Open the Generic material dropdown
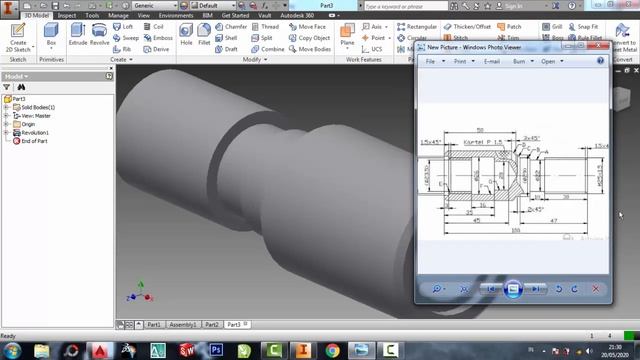This screenshot has height=360, width=640. pos(155,6)
